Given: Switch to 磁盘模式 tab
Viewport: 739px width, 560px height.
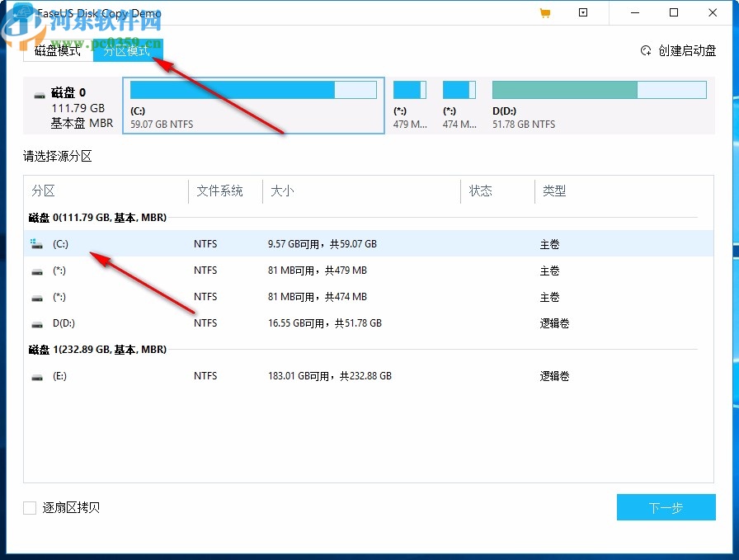Looking at the screenshot, I should (x=58, y=50).
